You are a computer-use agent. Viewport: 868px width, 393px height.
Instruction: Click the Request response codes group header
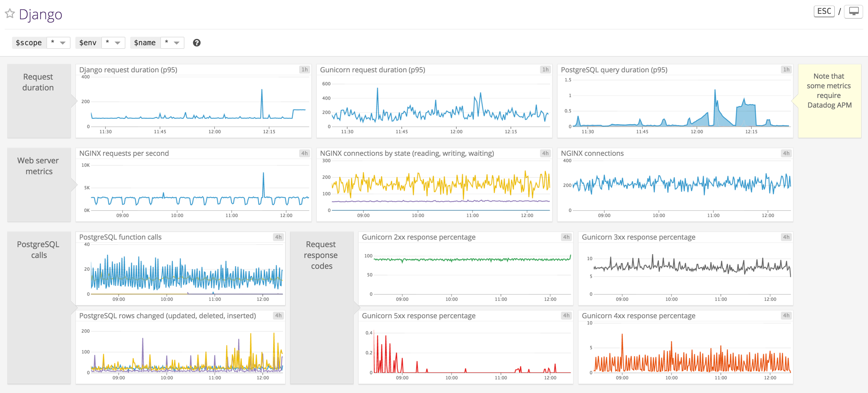[321, 255]
